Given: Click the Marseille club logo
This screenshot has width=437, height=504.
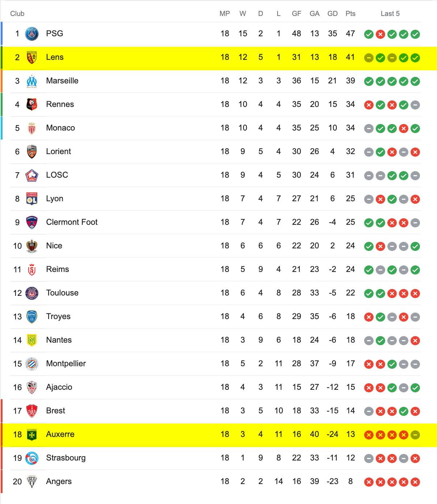Looking at the screenshot, I should pyautogui.click(x=32, y=81).
